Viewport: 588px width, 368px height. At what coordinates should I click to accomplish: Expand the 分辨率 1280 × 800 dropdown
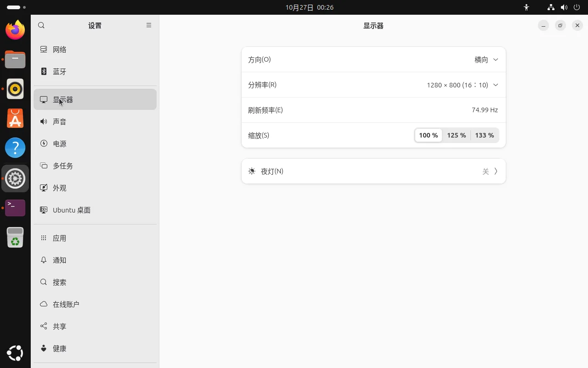[463, 85]
